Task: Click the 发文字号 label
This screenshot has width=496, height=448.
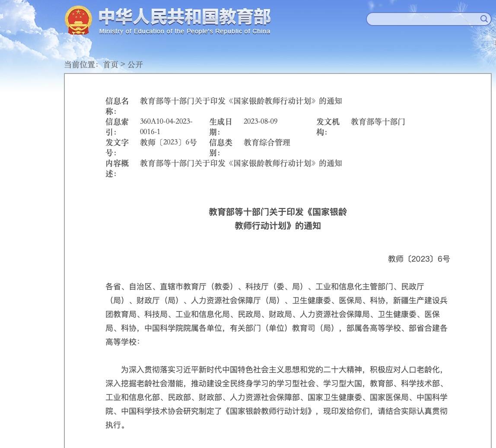Action: [x=117, y=147]
